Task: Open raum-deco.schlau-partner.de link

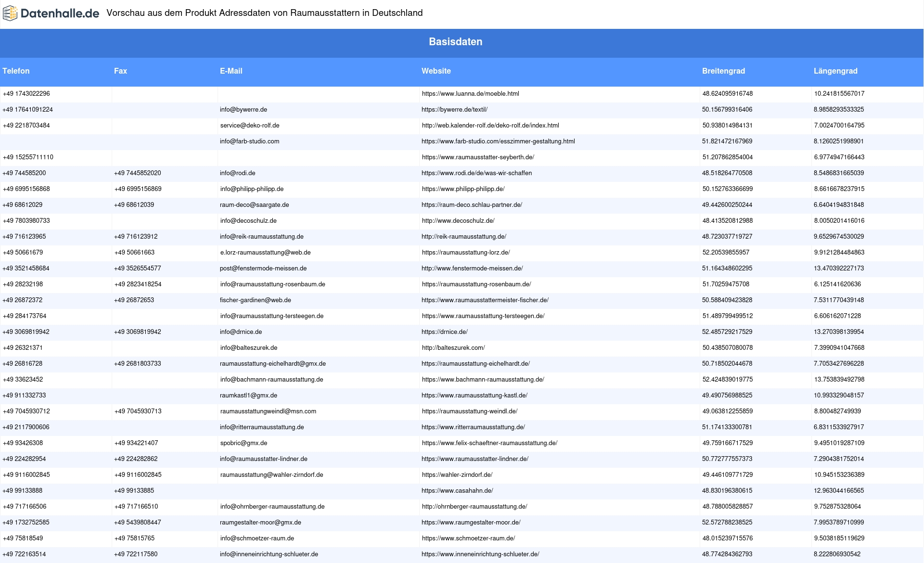Action: tap(472, 205)
